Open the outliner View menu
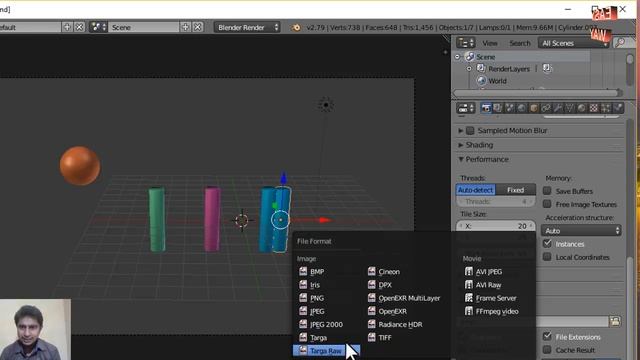The height and width of the screenshot is (360, 640). (x=490, y=43)
